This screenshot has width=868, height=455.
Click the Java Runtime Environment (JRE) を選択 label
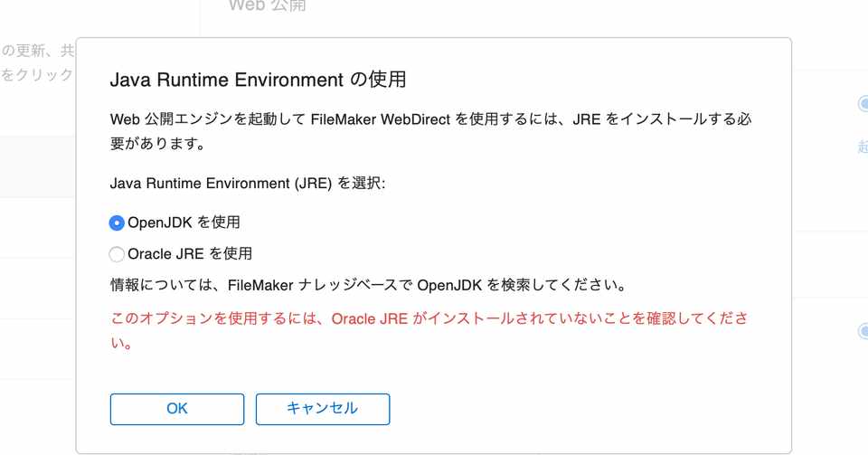pos(248,184)
